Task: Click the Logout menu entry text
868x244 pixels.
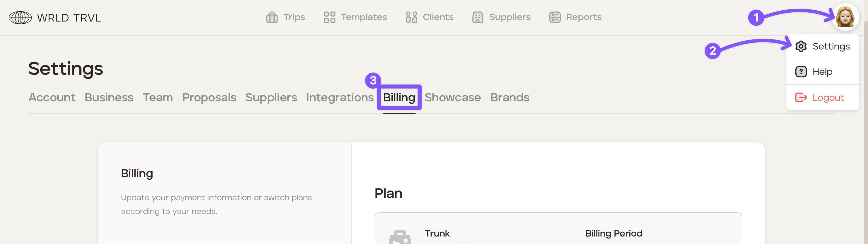Action: click(x=828, y=98)
